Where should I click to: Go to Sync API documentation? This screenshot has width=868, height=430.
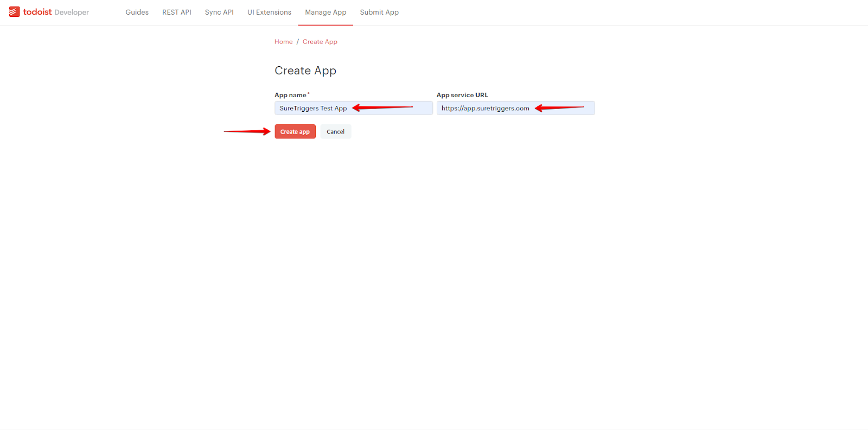pyautogui.click(x=219, y=12)
